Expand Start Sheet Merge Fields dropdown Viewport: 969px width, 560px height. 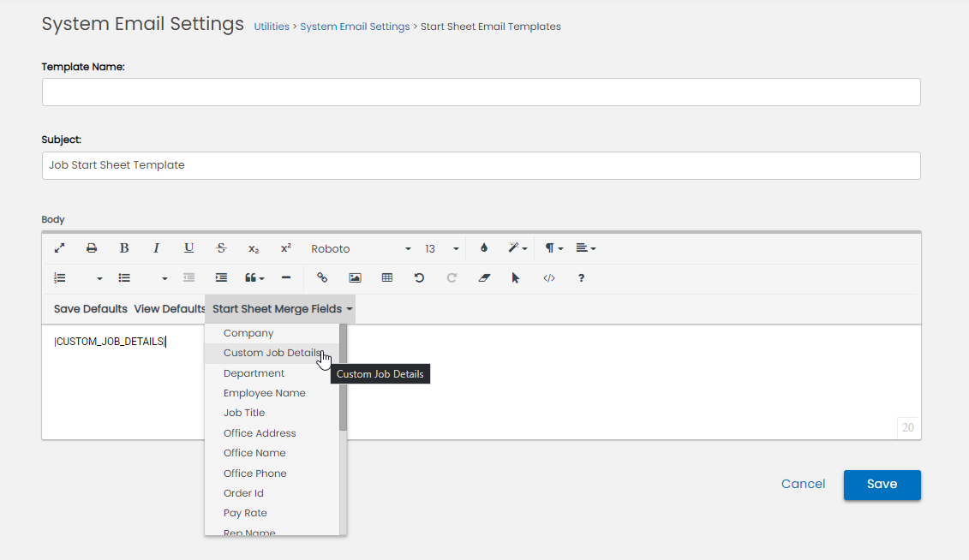click(282, 309)
